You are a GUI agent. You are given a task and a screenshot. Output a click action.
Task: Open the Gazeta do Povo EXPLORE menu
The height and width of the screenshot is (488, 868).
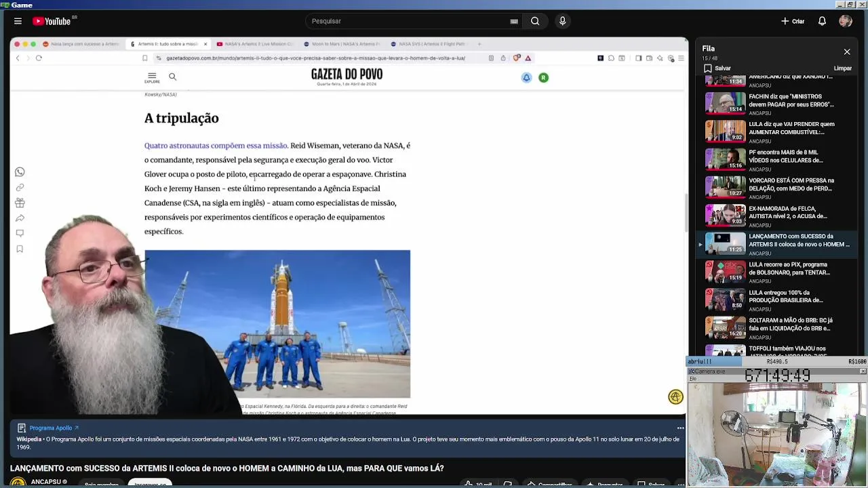(x=152, y=77)
